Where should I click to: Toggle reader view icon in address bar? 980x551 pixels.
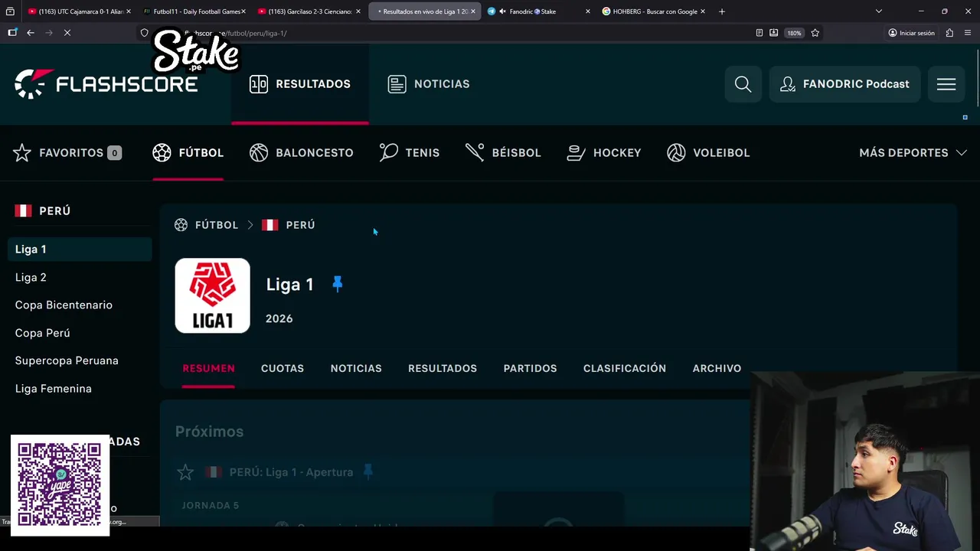point(759,33)
